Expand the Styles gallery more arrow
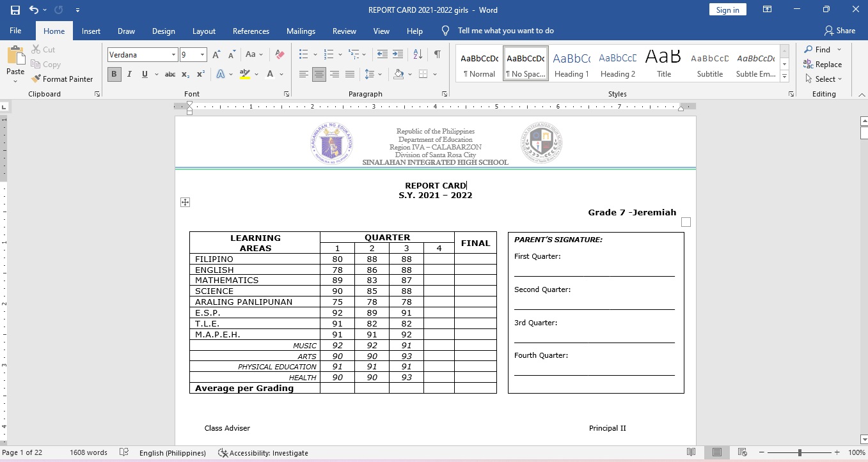Screen dimensions: 868x462 click(784, 77)
